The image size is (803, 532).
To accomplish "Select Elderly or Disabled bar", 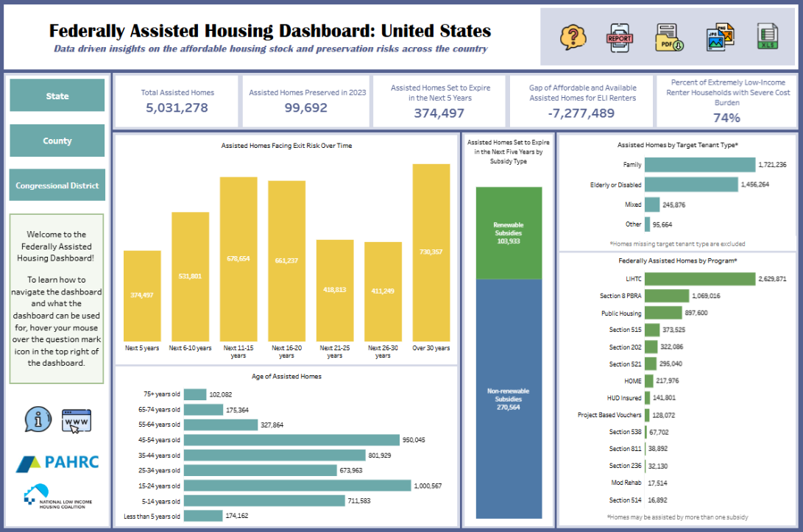I will [691, 185].
